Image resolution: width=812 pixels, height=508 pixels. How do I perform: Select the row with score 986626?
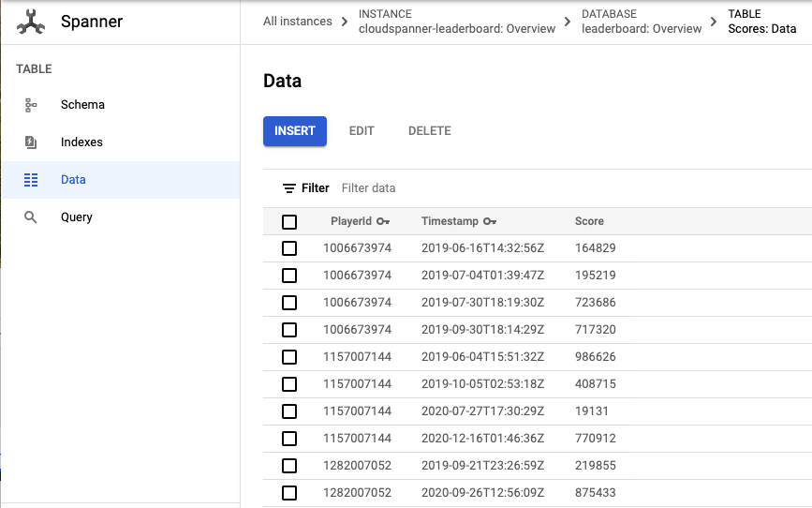289,357
